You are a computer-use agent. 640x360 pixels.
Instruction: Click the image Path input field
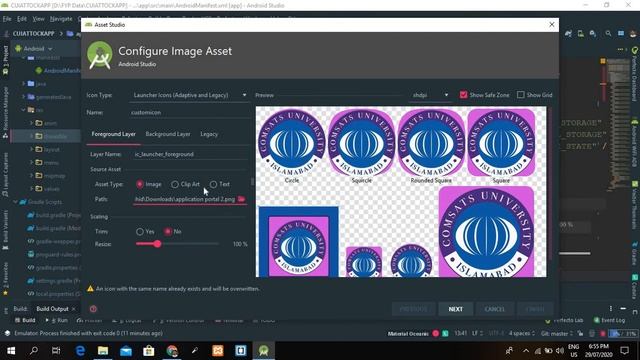[185, 199]
